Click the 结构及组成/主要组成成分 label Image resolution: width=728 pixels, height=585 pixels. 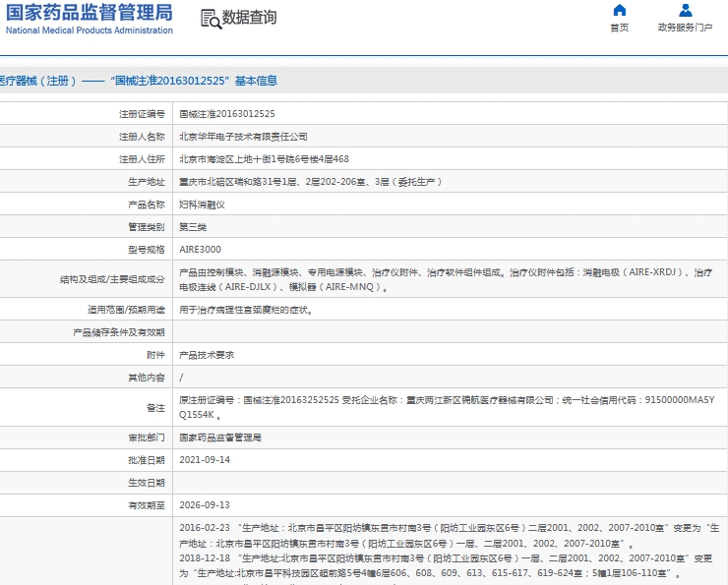pos(112,279)
